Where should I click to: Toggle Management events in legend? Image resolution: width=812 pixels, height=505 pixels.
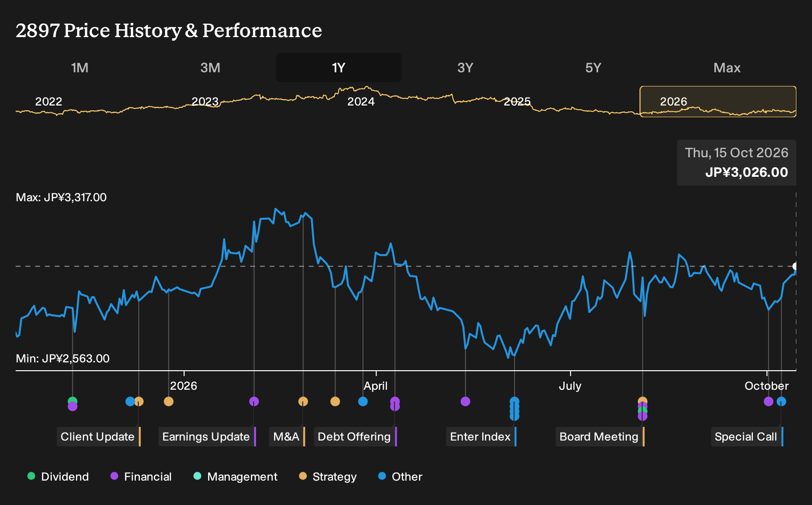235,477
